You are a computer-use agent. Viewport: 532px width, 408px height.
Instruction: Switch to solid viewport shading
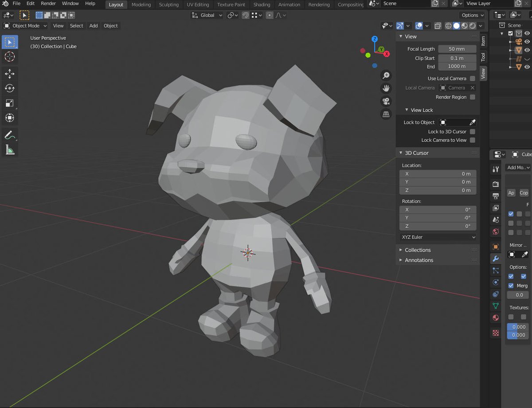coord(456,26)
